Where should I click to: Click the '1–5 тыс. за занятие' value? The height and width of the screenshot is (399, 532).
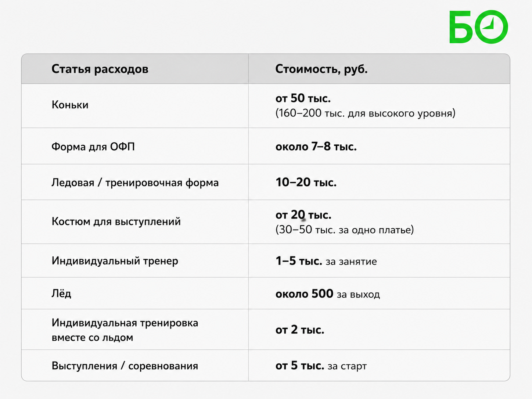click(x=326, y=261)
